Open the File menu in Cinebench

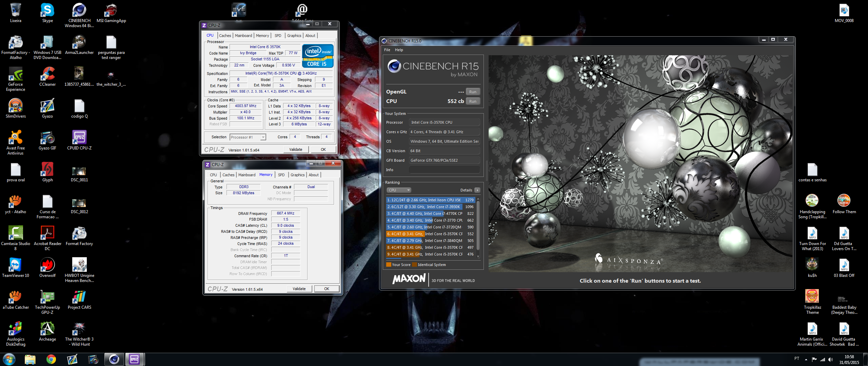(x=387, y=50)
